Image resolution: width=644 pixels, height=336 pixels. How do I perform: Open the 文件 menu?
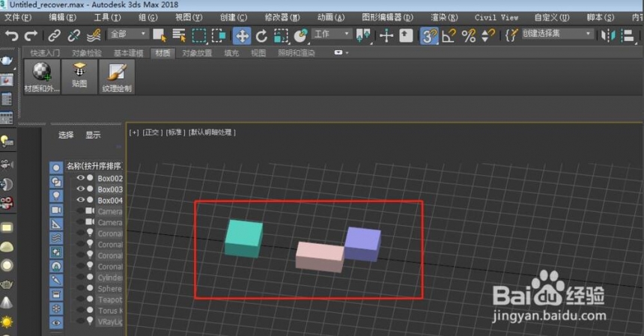pyautogui.click(x=18, y=17)
